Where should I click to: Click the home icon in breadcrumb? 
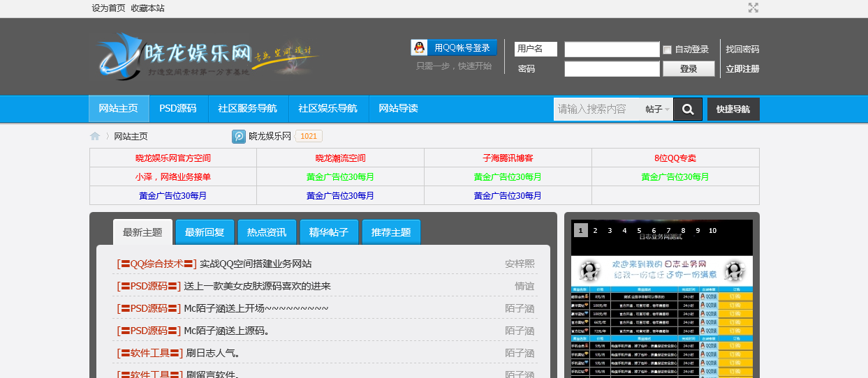click(x=95, y=136)
